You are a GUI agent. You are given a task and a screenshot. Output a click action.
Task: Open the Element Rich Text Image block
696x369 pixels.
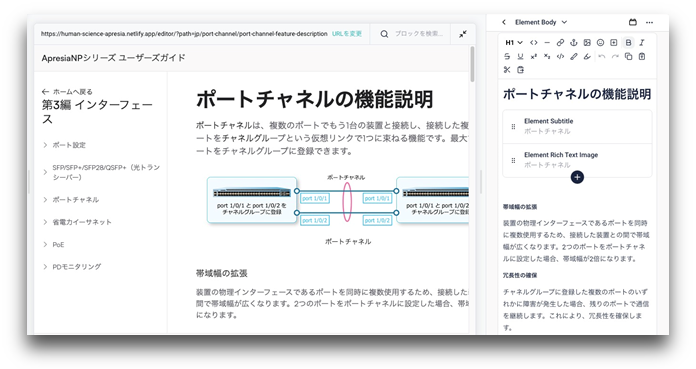pos(577,160)
